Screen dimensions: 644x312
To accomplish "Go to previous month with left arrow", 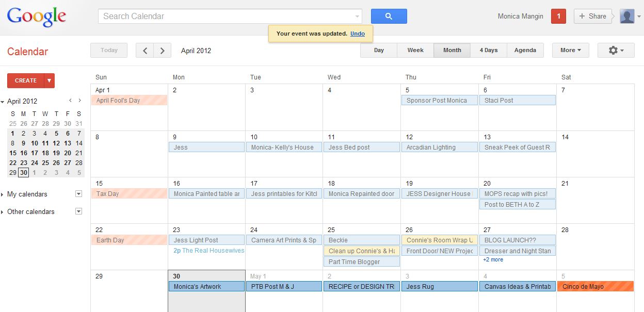I will pyautogui.click(x=145, y=51).
